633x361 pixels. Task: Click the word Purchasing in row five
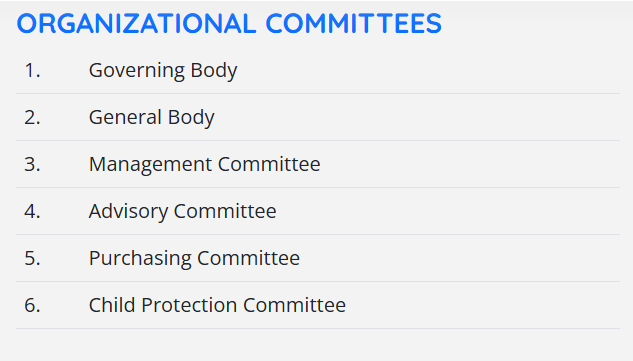tap(140, 259)
